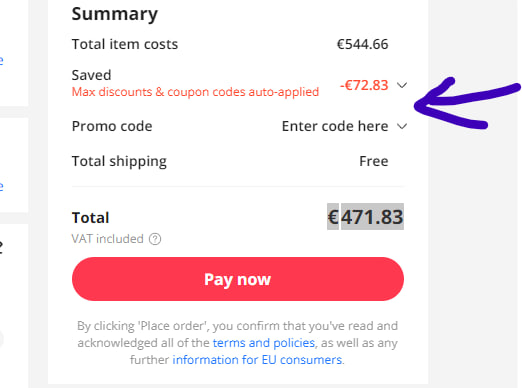Click the bold Total label
Image resolution: width=522 pixels, height=388 pixels.
(90, 218)
